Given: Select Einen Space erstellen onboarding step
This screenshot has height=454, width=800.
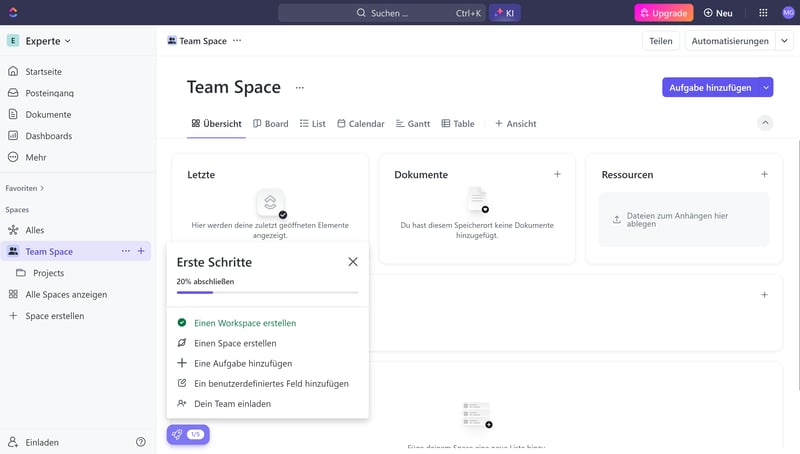Looking at the screenshot, I should (235, 343).
